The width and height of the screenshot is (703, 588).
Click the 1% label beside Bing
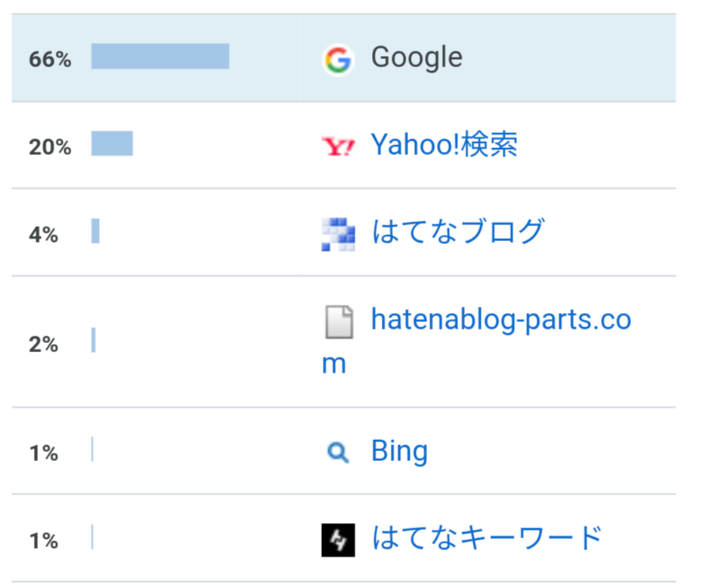point(44,453)
